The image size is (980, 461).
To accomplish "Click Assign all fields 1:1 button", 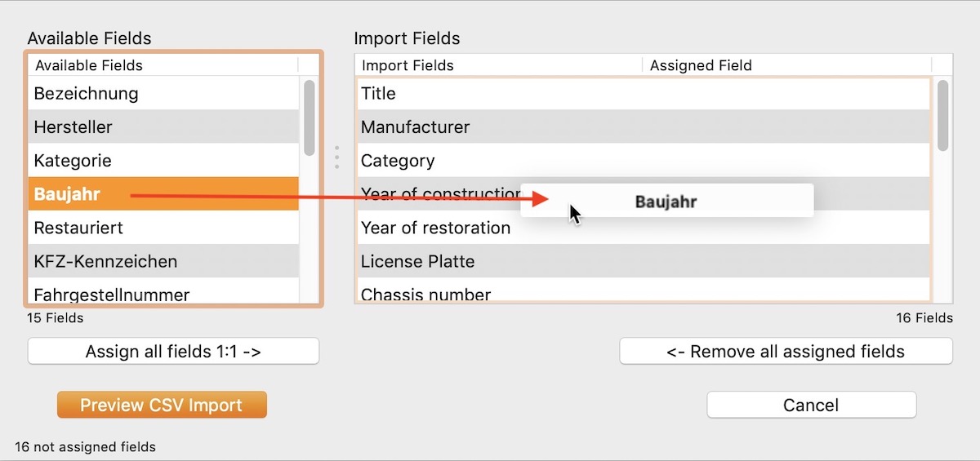I will (173, 352).
